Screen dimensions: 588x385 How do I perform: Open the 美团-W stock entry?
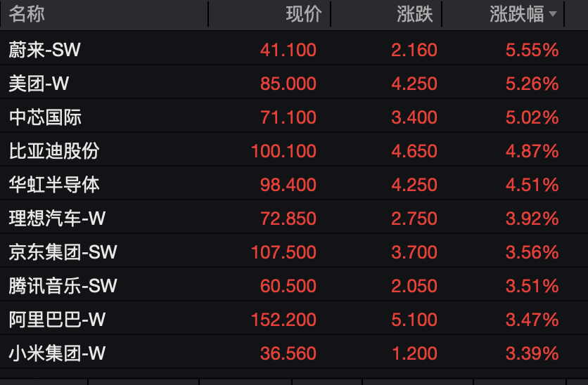39,84
